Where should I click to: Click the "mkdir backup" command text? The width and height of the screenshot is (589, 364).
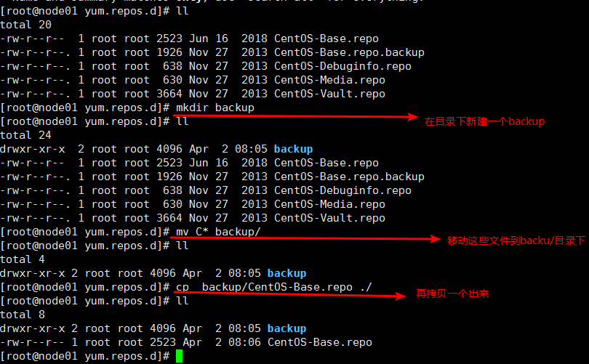point(215,108)
